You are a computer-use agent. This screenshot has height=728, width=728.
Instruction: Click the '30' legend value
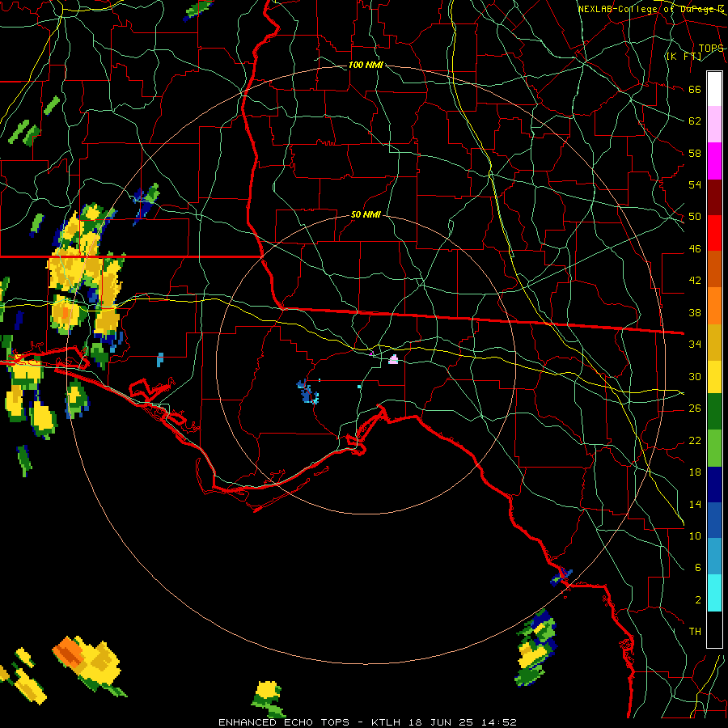pyautogui.click(x=695, y=376)
